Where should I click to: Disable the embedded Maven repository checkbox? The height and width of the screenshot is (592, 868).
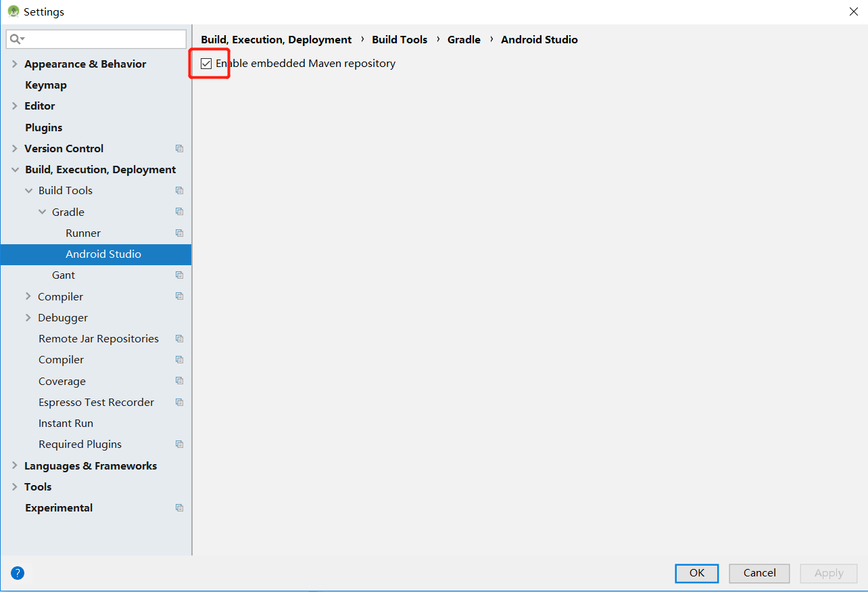206,63
